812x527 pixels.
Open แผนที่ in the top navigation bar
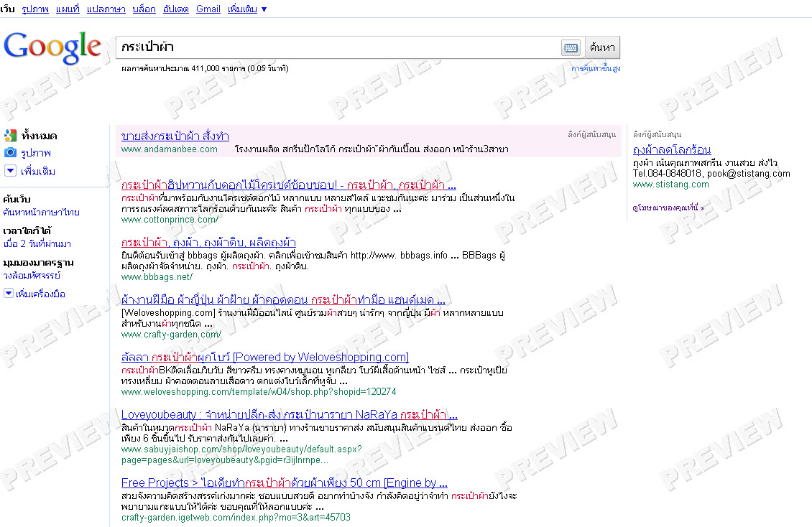(68, 9)
